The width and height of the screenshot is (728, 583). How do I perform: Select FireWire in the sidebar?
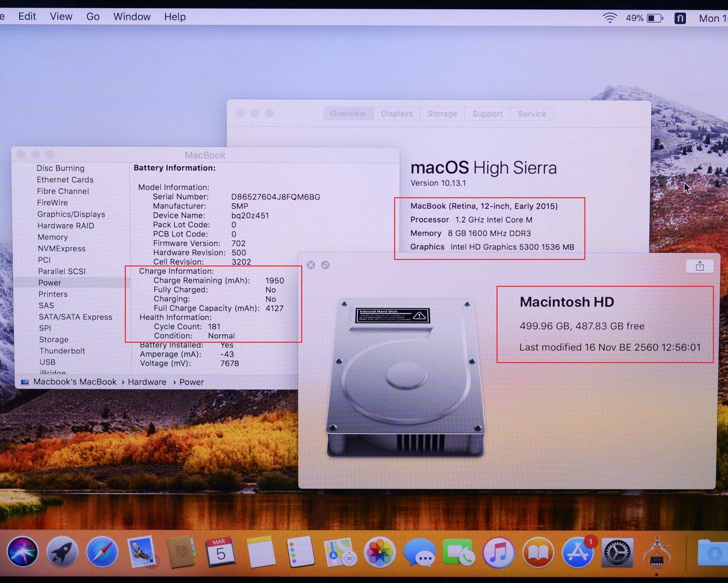pyautogui.click(x=52, y=202)
